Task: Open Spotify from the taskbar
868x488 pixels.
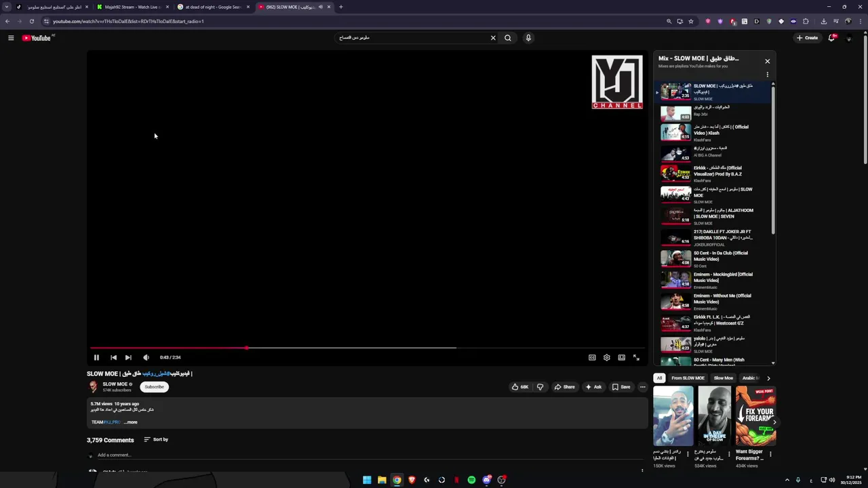Action: click(471, 480)
